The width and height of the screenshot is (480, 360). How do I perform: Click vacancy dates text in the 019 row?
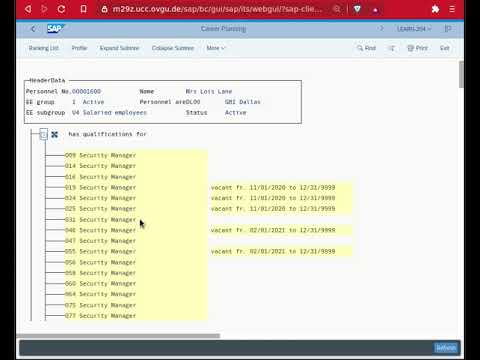pyautogui.click(x=273, y=187)
